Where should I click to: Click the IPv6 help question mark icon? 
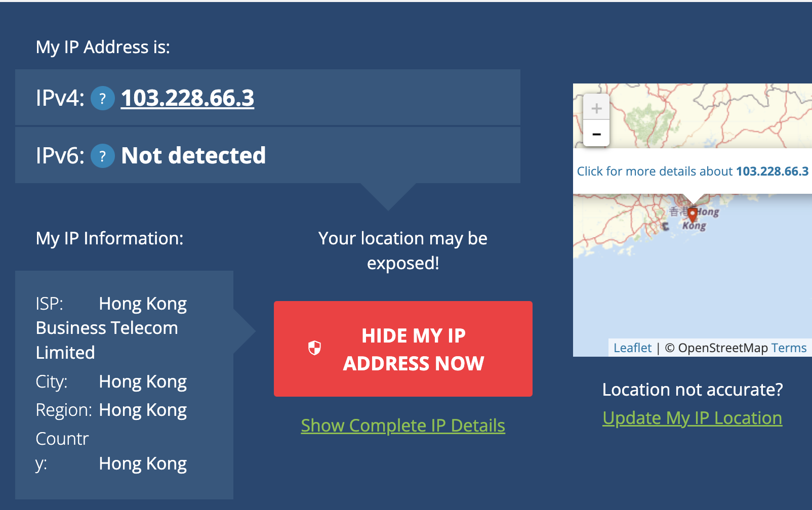[102, 156]
